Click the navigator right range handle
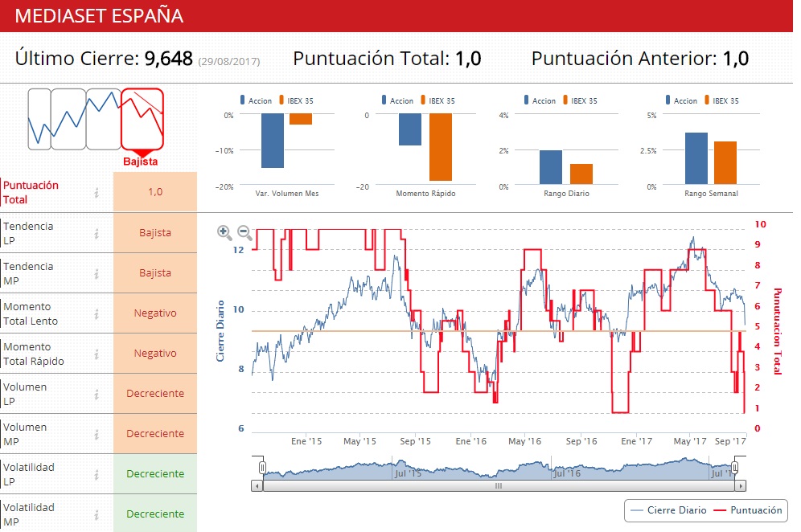801x532 pixels. click(735, 468)
